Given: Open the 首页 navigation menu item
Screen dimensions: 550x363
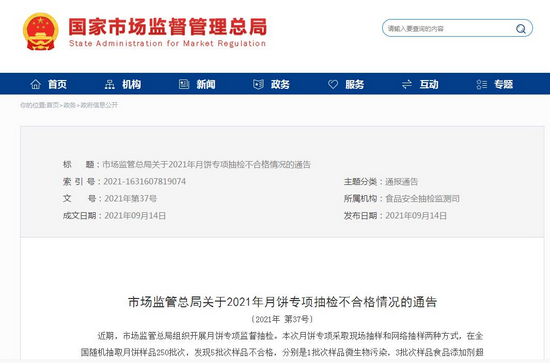Looking at the screenshot, I should tap(57, 84).
